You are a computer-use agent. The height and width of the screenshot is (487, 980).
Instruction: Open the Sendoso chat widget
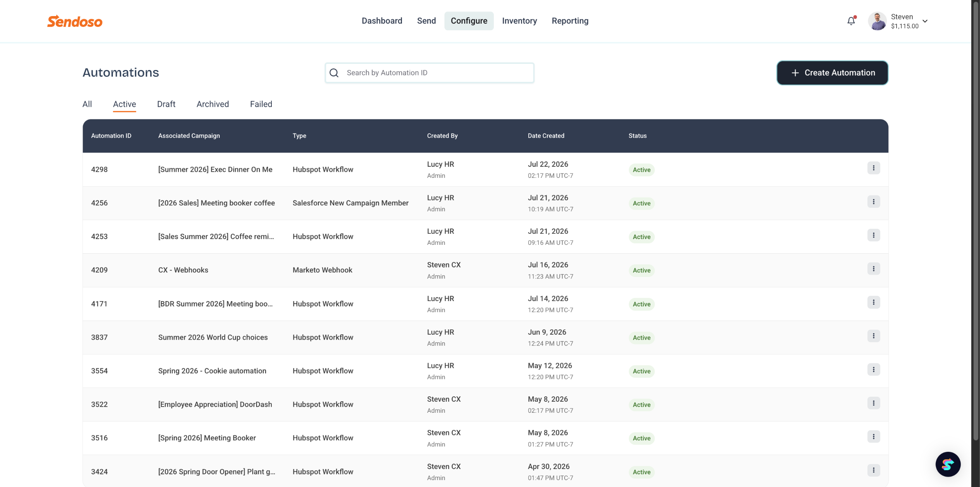(948, 464)
